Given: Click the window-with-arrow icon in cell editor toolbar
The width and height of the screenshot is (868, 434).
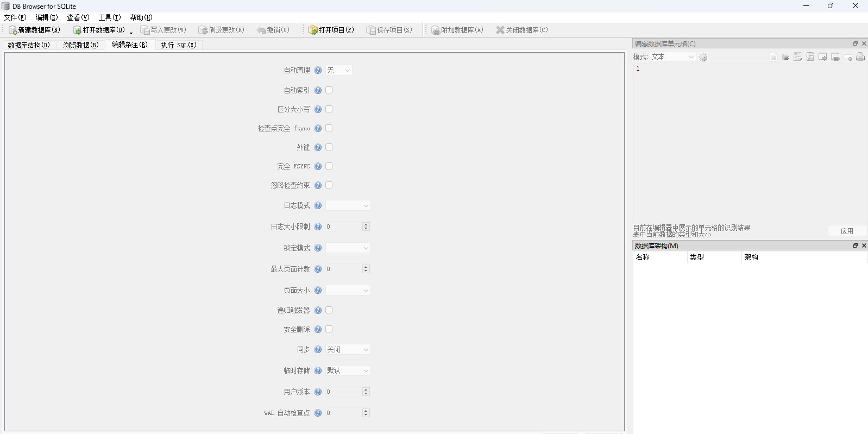Looking at the screenshot, I should (x=823, y=57).
